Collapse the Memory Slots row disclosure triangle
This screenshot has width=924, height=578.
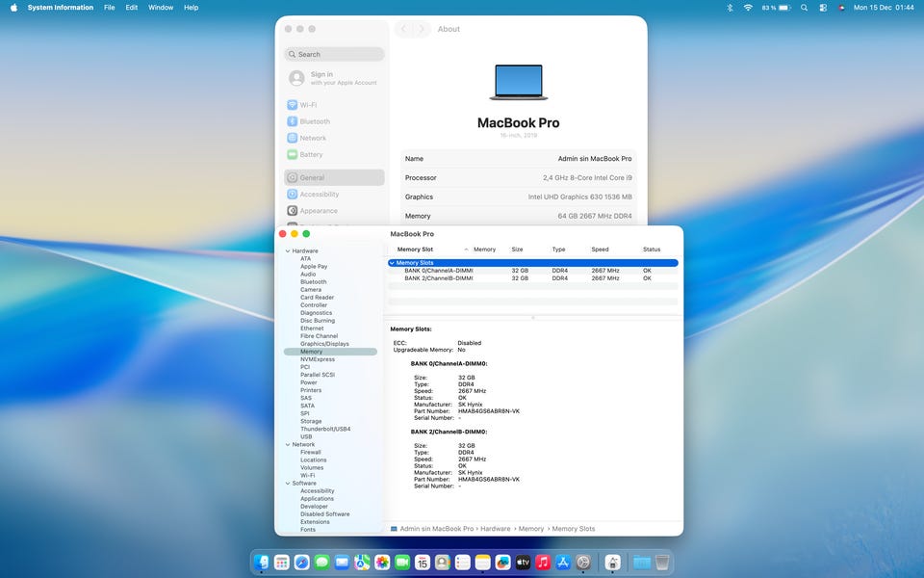[x=392, y=263]
